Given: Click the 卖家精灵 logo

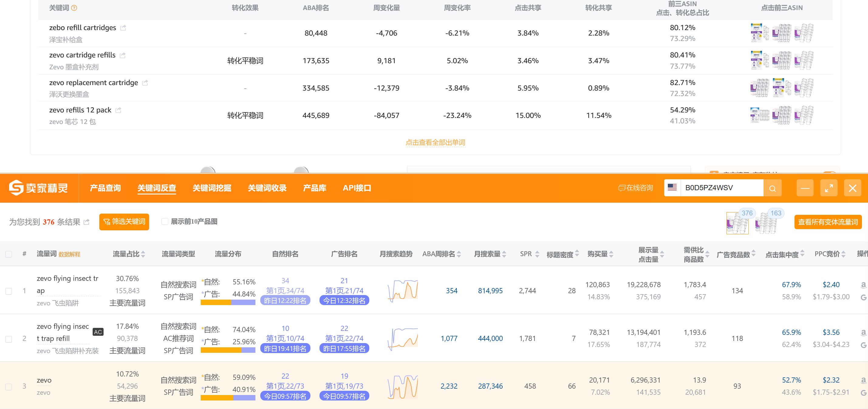Looking at the screenshot, I should (x=38, y=188).
